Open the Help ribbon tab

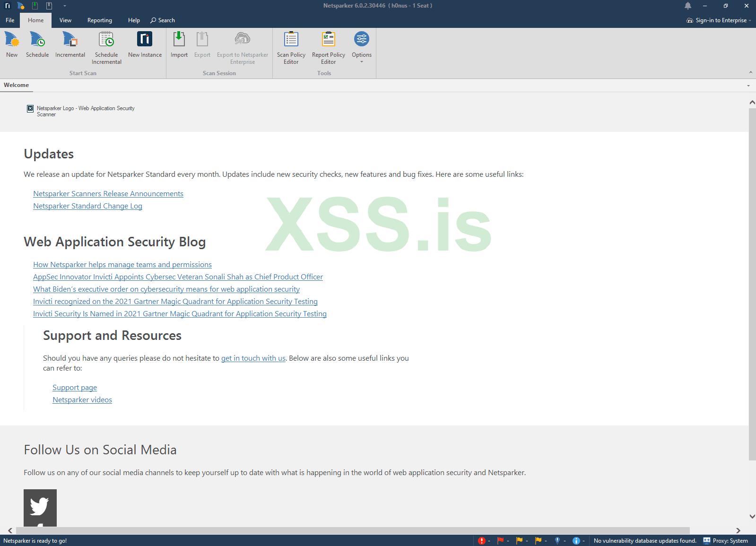(134, 20)
